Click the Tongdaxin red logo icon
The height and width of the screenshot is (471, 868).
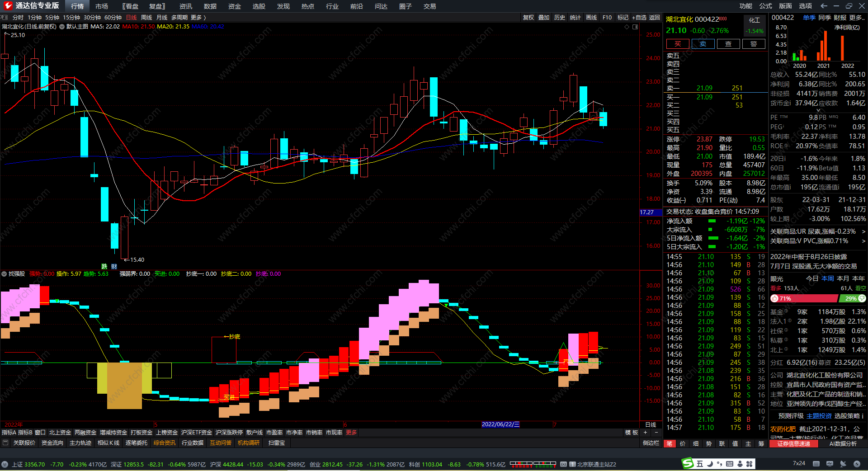coord(8,6)
